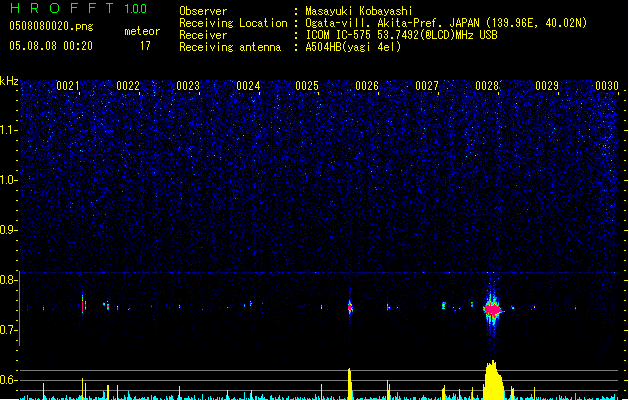This screenshot has width=629, height=400.
Task: Click the date stamp 05.08.08 00:20
Action: (51, 45)
